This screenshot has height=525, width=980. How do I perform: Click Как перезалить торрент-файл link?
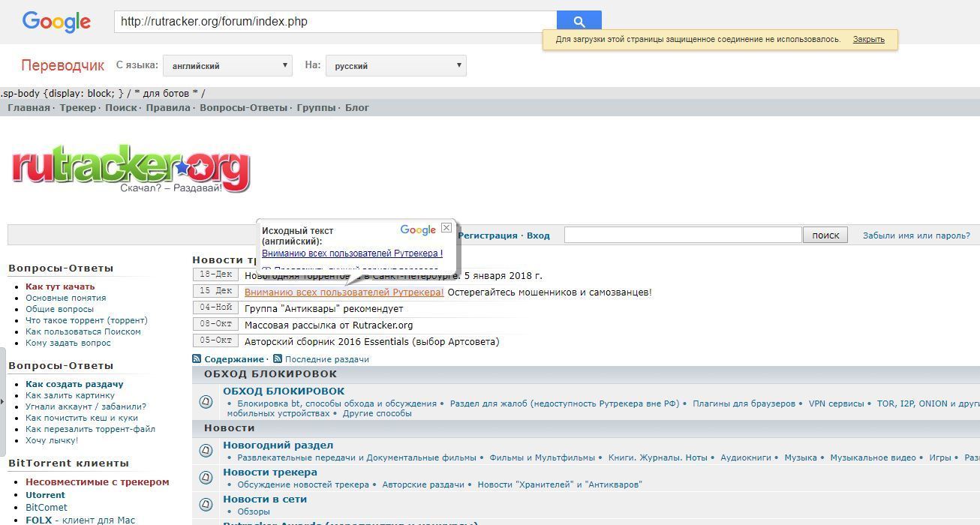(x=90, y=429)
